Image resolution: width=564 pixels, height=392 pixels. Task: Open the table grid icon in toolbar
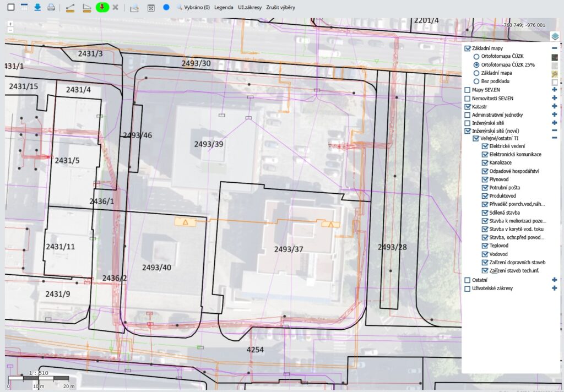click(24, 8)
